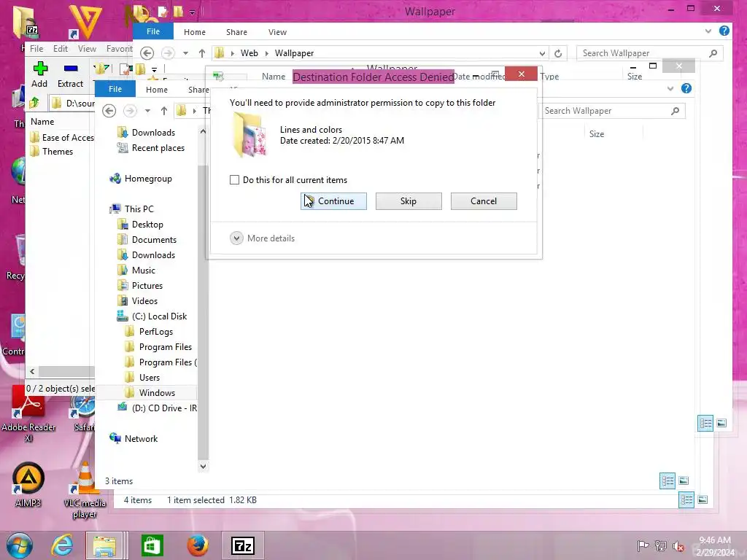Select Network in navigation pane
Viewport: 747px width, 560px height.
[x=134, y=438]
